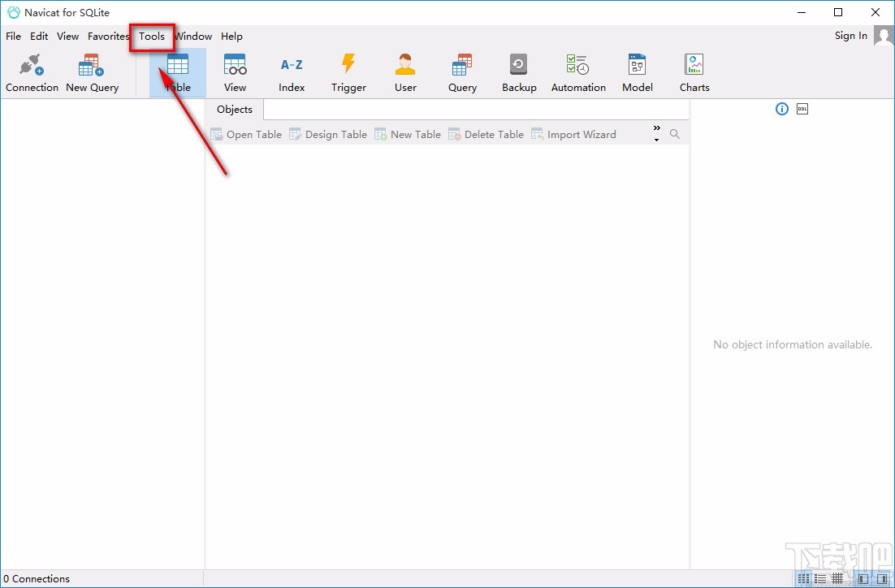
Task: Click the Sign In link
Action: [x=850, y=36]
